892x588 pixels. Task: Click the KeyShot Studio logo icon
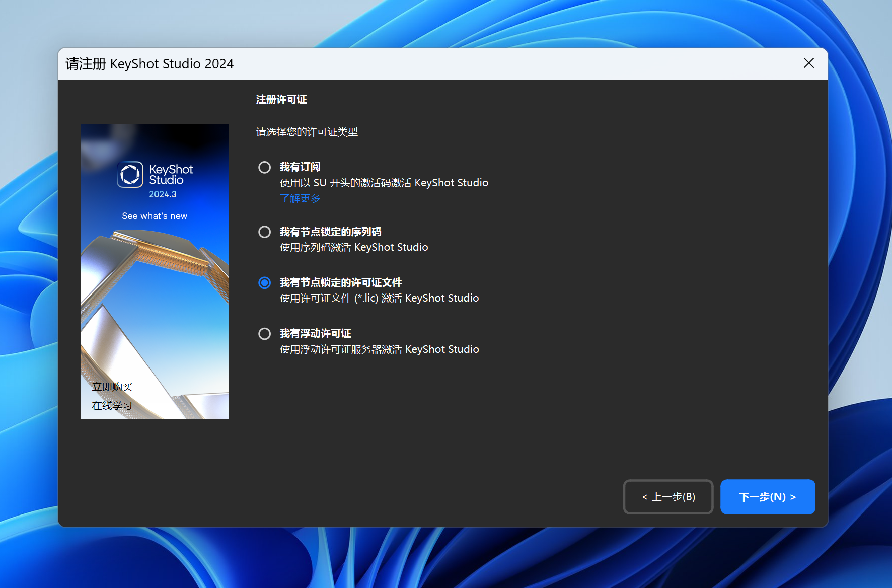(130, 175)
